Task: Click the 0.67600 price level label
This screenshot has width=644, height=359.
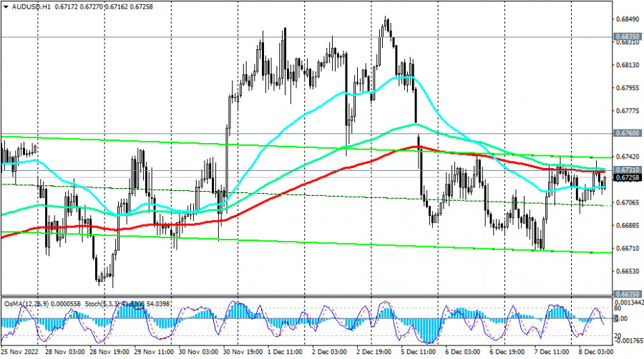Action: click(x=626, y=133)
